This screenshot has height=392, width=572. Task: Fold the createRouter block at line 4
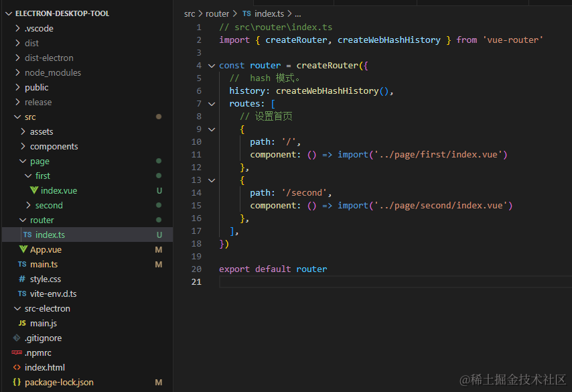[212, 66]
